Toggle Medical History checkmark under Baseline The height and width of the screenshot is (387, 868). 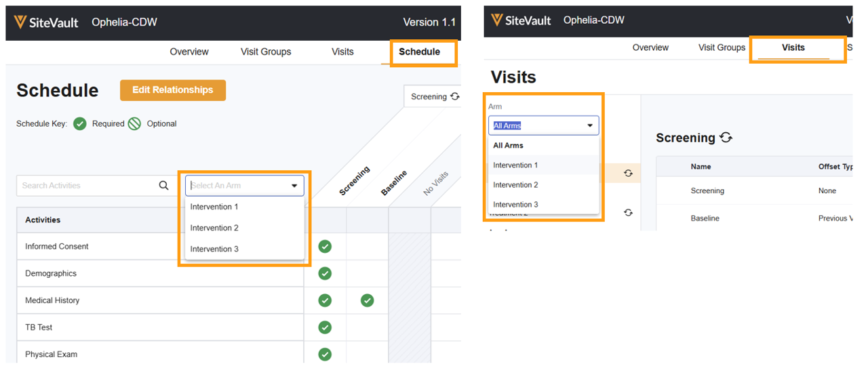[367, 300]
